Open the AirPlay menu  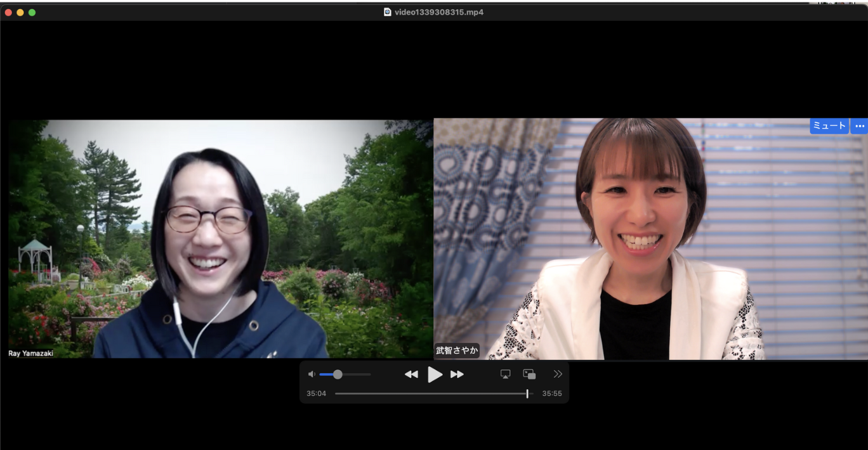coord(505,375)
